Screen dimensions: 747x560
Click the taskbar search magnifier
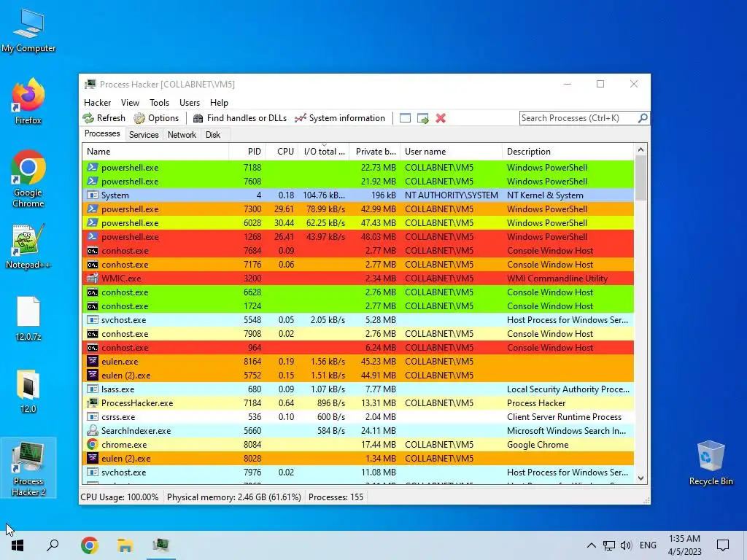[x=53, y=545]
